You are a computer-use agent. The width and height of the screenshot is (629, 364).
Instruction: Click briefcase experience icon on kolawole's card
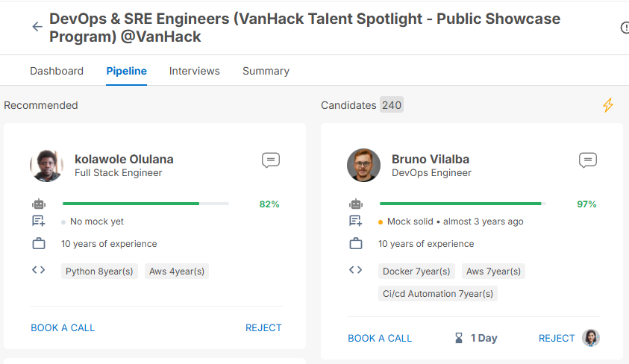[x=39, y=244]
